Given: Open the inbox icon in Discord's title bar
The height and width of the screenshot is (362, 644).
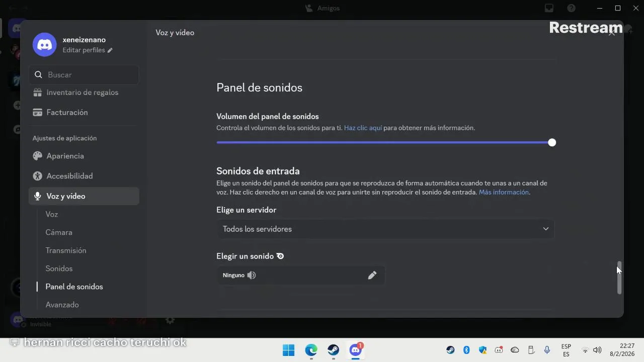Looking at the screenshot, I should tap(549, 8).
